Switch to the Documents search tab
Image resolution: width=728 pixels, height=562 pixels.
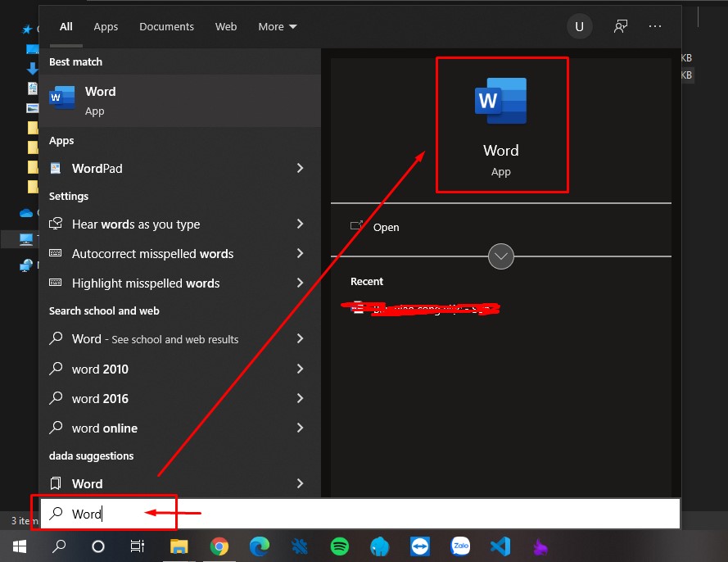coord(167,26)
